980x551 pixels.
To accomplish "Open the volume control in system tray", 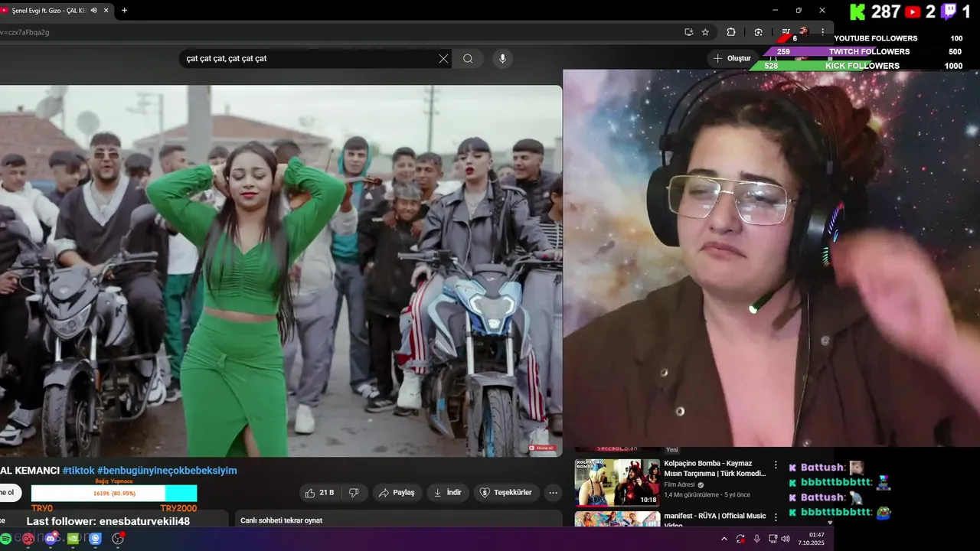I will coord(785,539).
